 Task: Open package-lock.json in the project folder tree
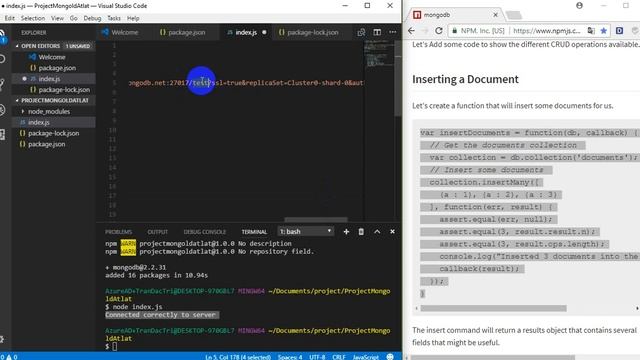(x=54, y=133)
